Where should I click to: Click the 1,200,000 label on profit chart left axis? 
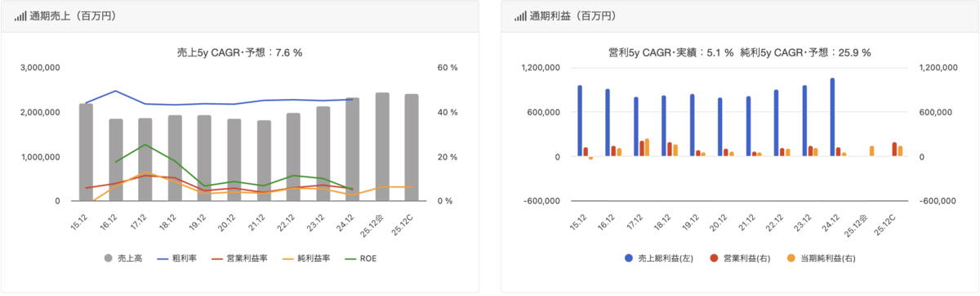540,68
